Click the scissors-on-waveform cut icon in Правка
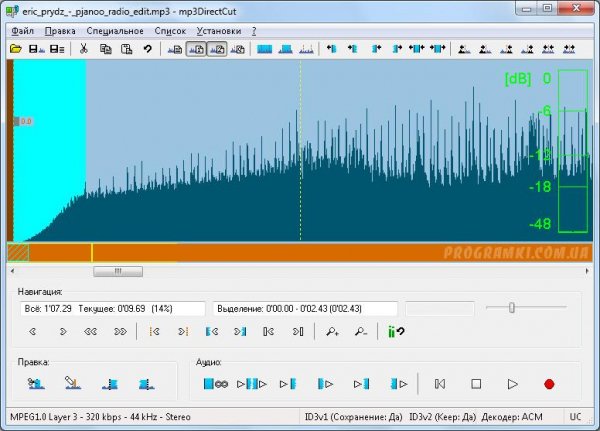 [36, 383]
